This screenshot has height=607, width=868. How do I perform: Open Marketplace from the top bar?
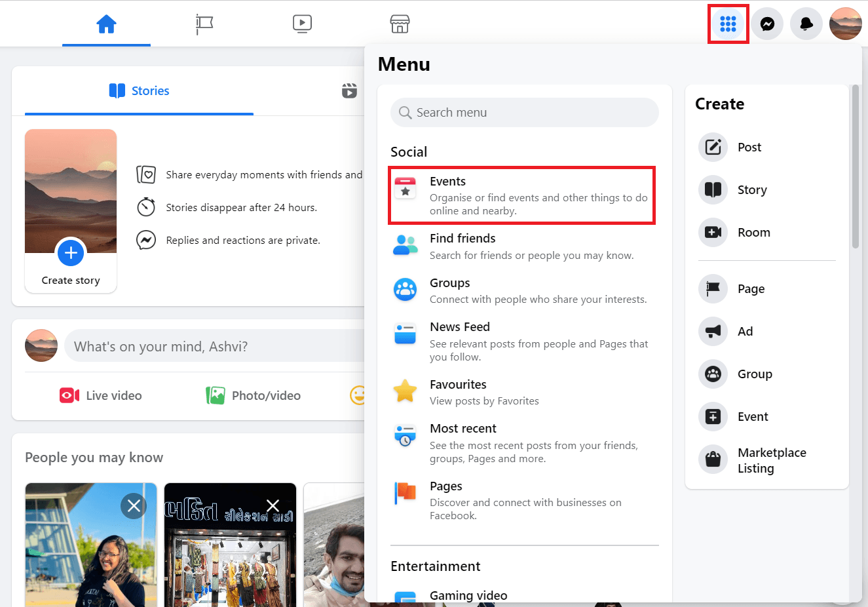point(400,24)
